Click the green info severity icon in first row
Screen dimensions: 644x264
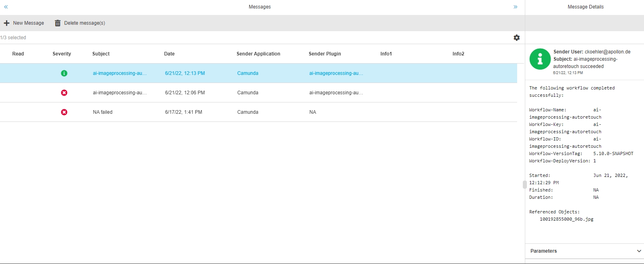(64, 73)
